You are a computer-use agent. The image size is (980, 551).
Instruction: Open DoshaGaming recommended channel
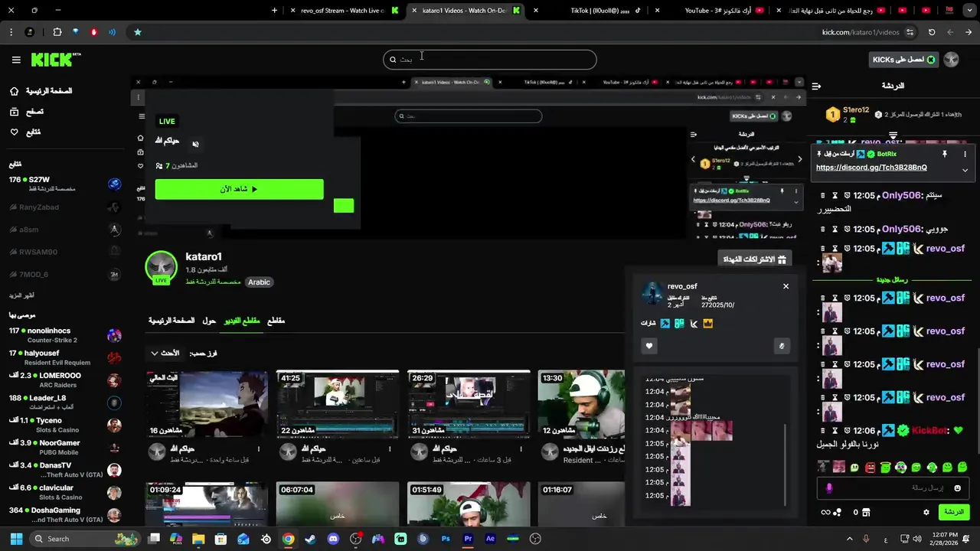coord(65,514)
